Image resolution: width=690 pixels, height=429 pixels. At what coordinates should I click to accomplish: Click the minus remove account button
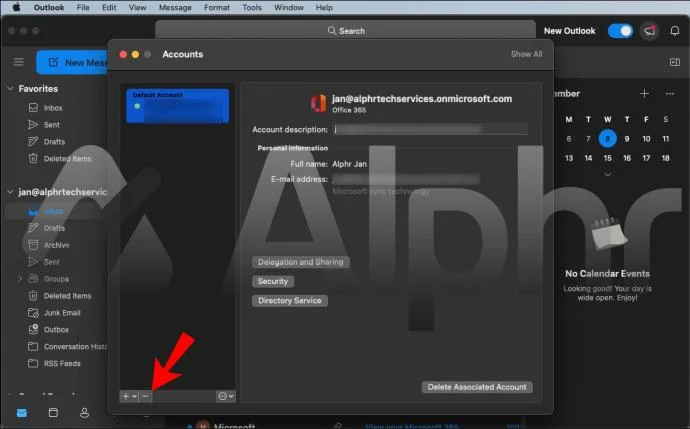pos(145,396)
